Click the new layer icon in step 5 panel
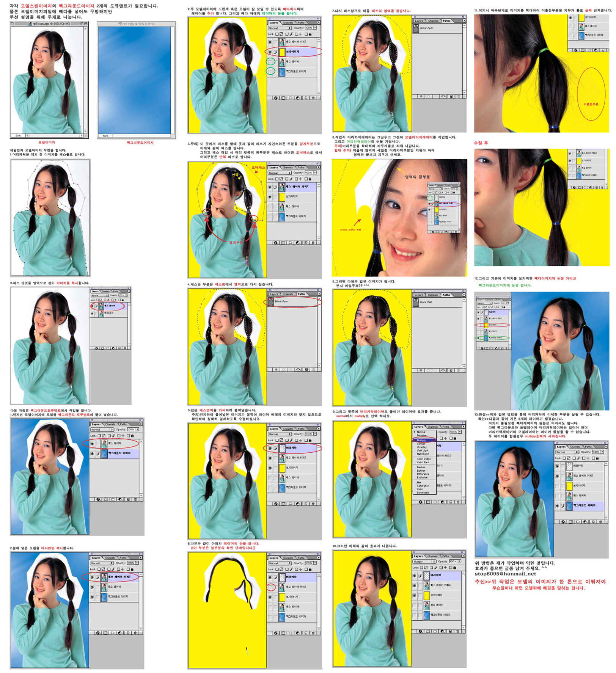 click(305, 504)
